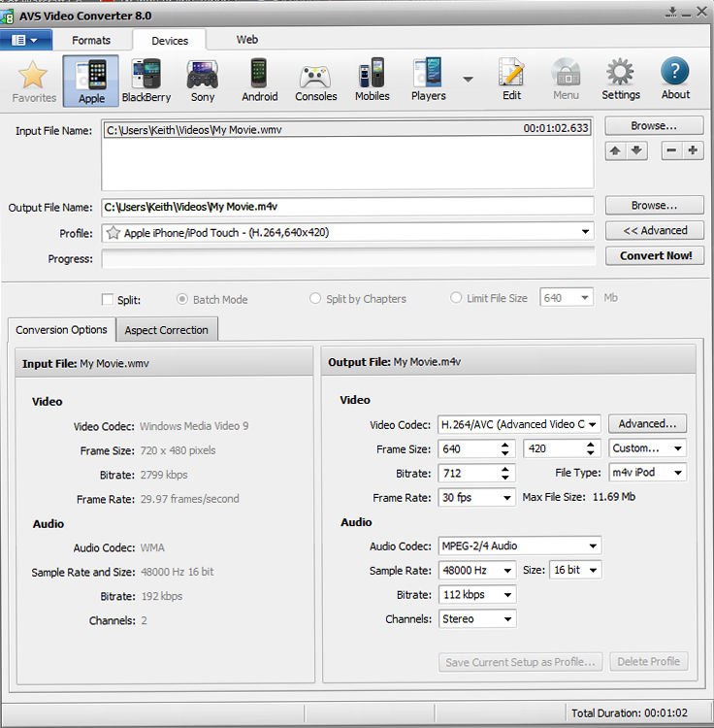Screen dimensions: 714x728
Task: Open the Frame Rate 30 fps dropdown
Action: pos(507,498)
